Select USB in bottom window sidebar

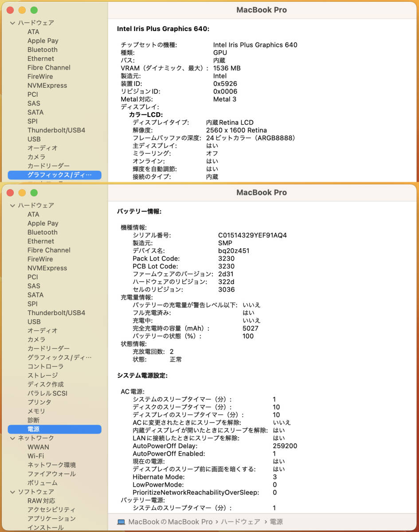tap(34, 322)
